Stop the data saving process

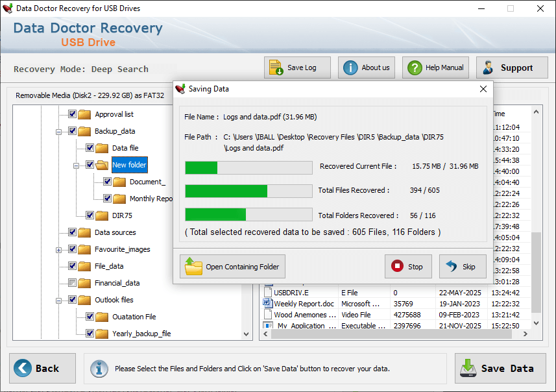coord(408,267)
